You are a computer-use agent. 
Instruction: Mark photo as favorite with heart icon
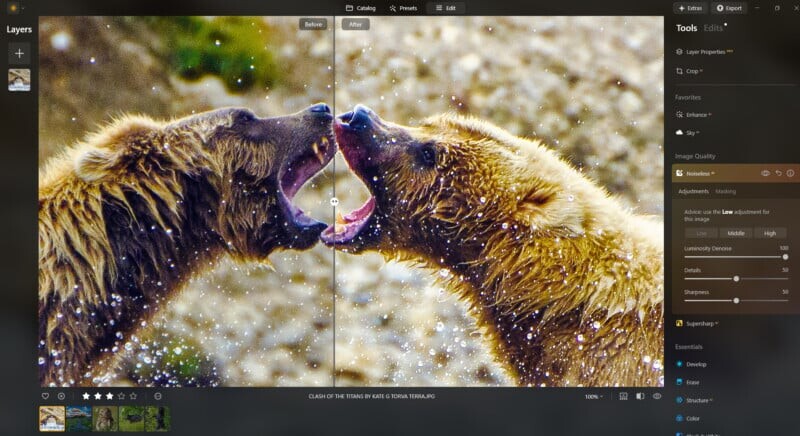[45, 396]
